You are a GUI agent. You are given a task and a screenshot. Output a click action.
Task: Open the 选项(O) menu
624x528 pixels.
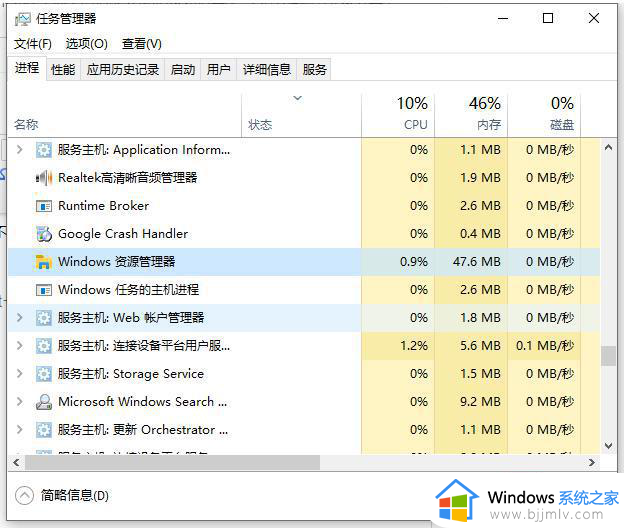87,44
